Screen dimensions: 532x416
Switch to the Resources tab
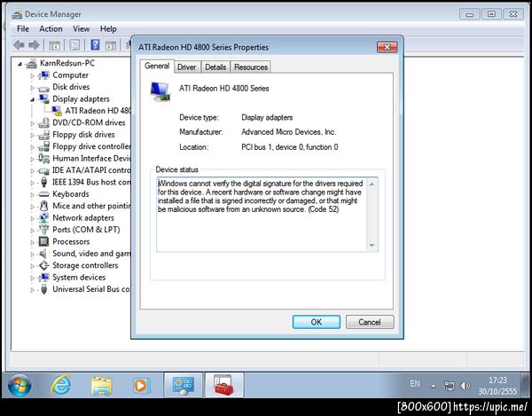point(251,67)
